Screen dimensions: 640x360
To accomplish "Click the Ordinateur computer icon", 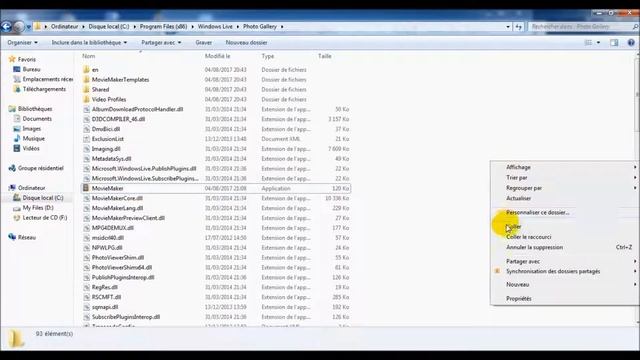I will tap(12, 188).
